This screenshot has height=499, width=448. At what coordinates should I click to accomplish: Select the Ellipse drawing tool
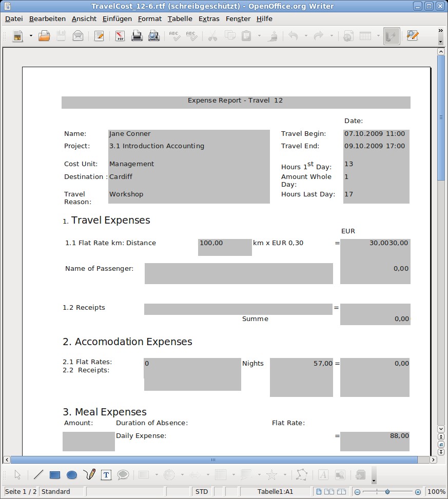pos(72,475)
